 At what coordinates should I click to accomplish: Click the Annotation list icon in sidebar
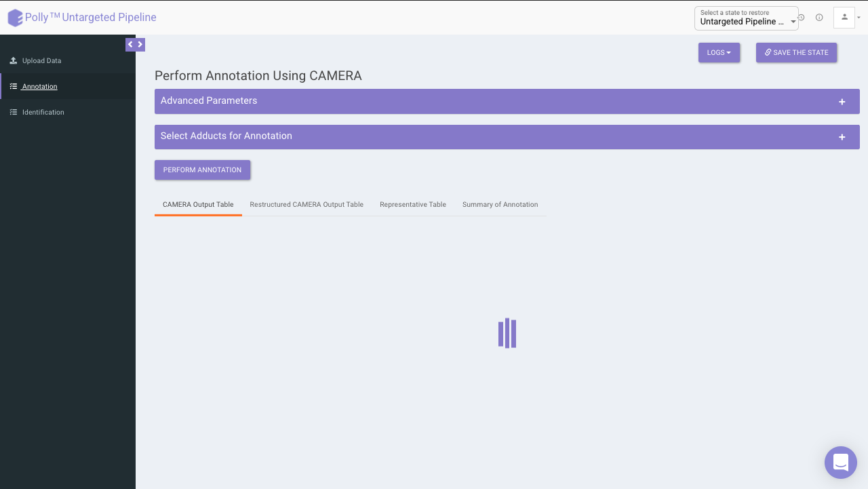pos(14,86)
